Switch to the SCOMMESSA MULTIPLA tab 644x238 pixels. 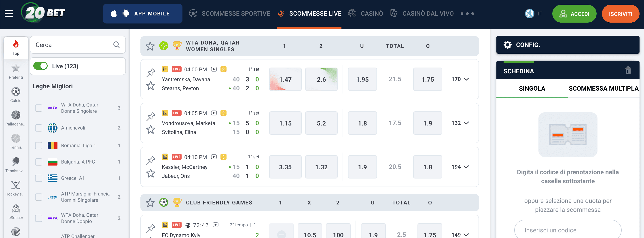coord(603,88)
